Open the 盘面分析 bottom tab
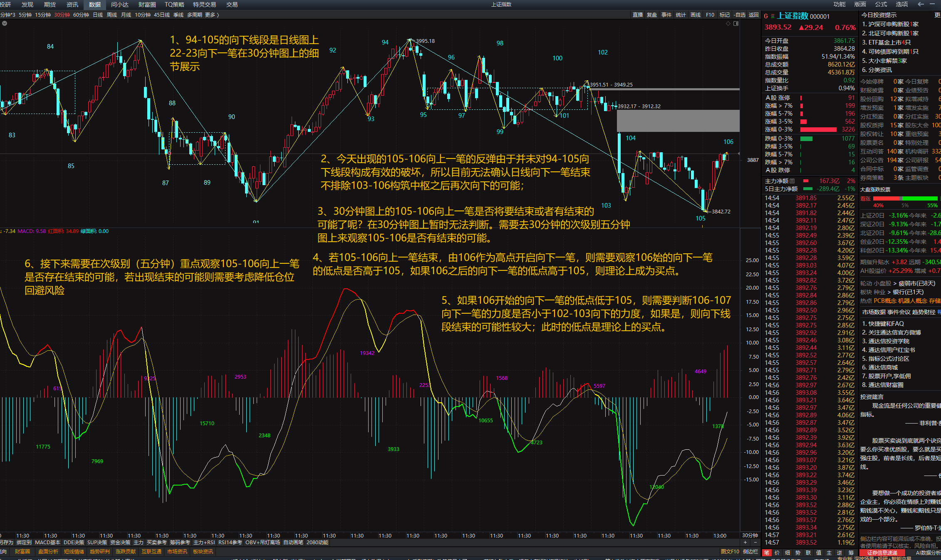The width and height of the screenshot is (941, 560). [48, 552]
